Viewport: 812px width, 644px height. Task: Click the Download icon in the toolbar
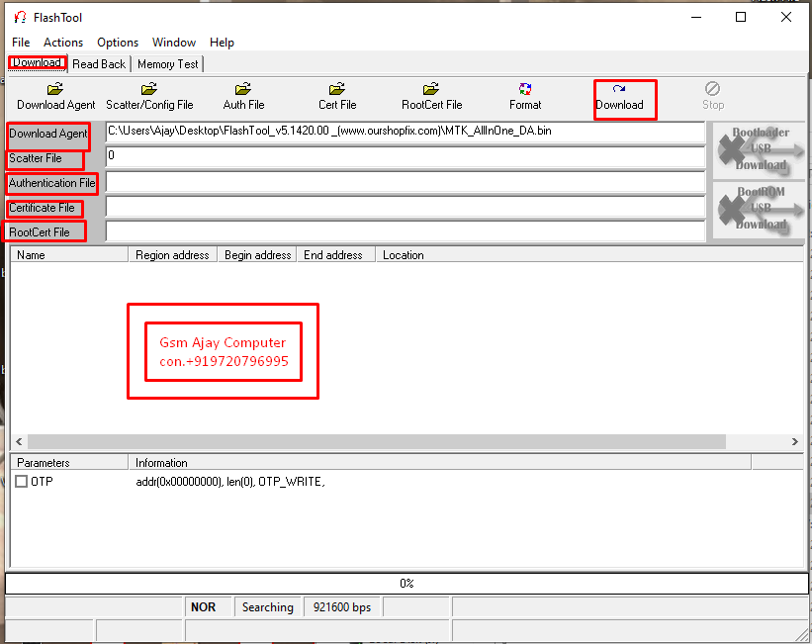624,96
